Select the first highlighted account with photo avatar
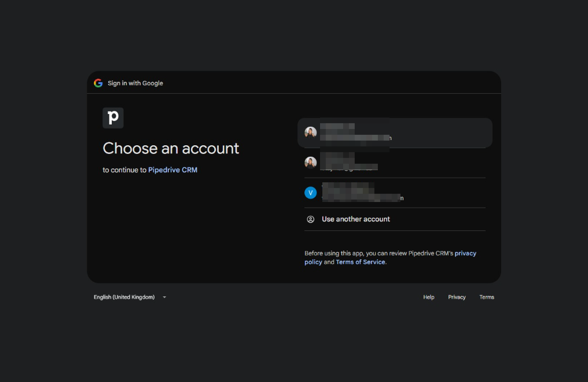The width and height of the screenshot is (588, 382). click(395, 133)
